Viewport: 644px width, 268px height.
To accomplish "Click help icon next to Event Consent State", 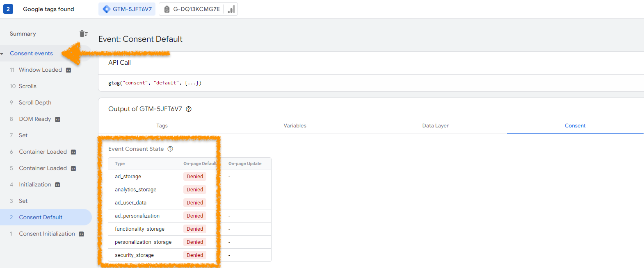I will pos(170,149).
